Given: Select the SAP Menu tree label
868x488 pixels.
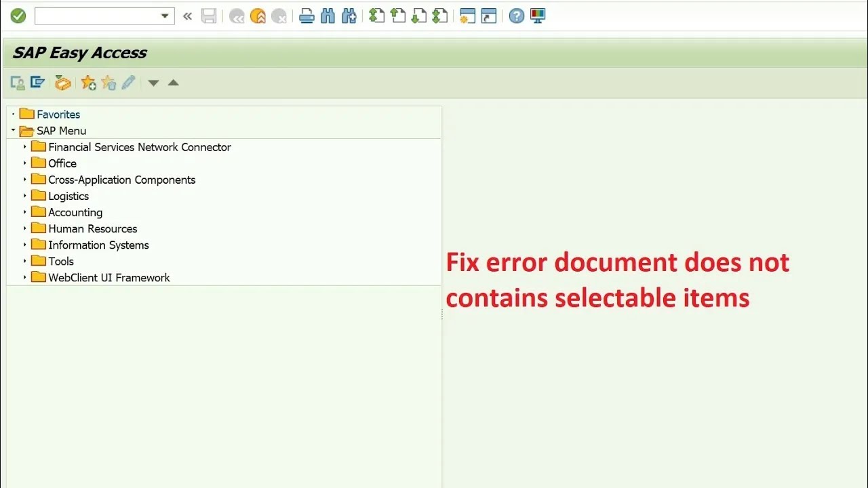Looking at the screenshot, I should pyautogui.click(x=62, y=131).
